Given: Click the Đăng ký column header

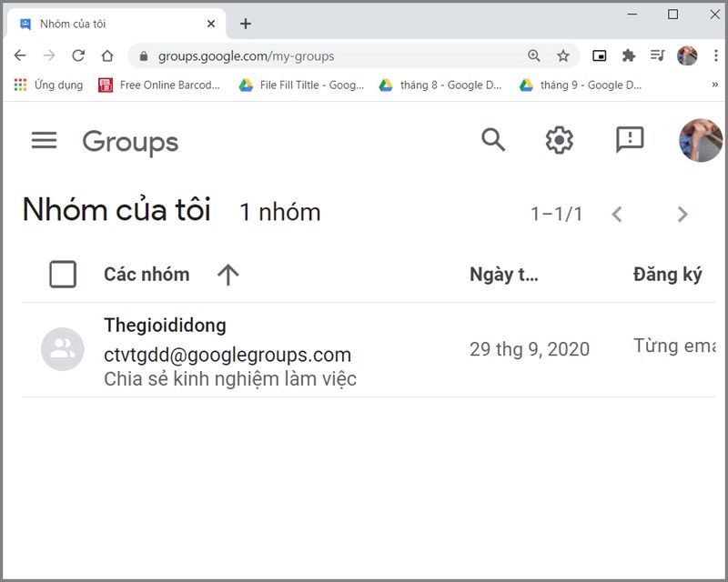Looking at the screenshot, I should [668, 275].
